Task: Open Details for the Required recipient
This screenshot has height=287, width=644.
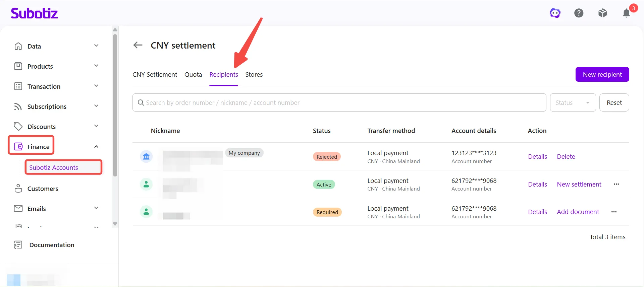Action: pyautogui.click(x=537, y=212)
